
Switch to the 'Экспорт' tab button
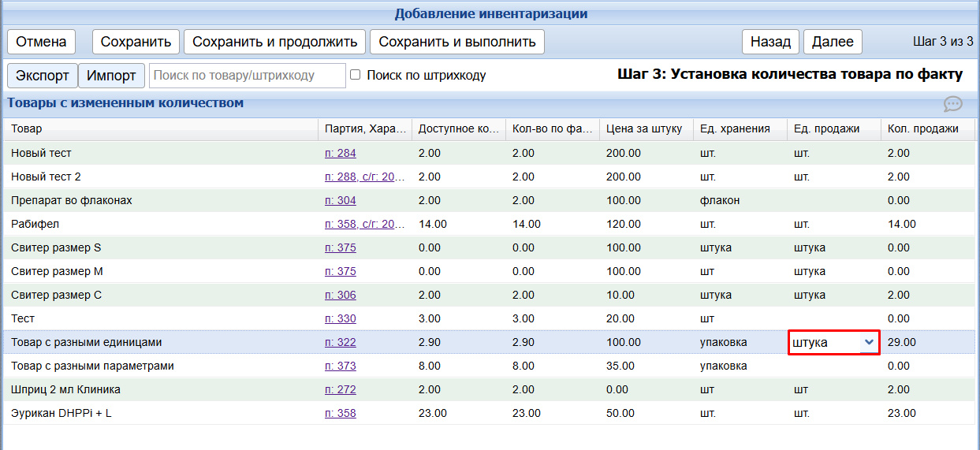43,76
